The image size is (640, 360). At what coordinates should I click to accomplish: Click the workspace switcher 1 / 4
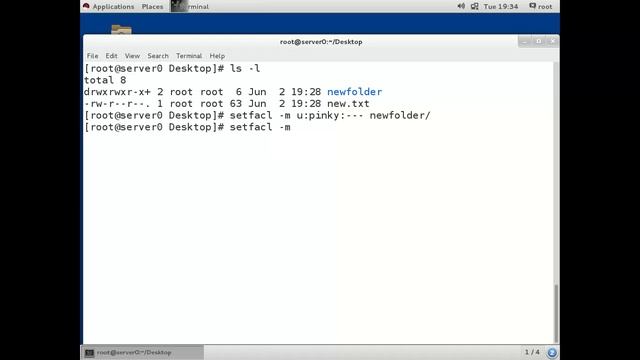tap(532, 352)
